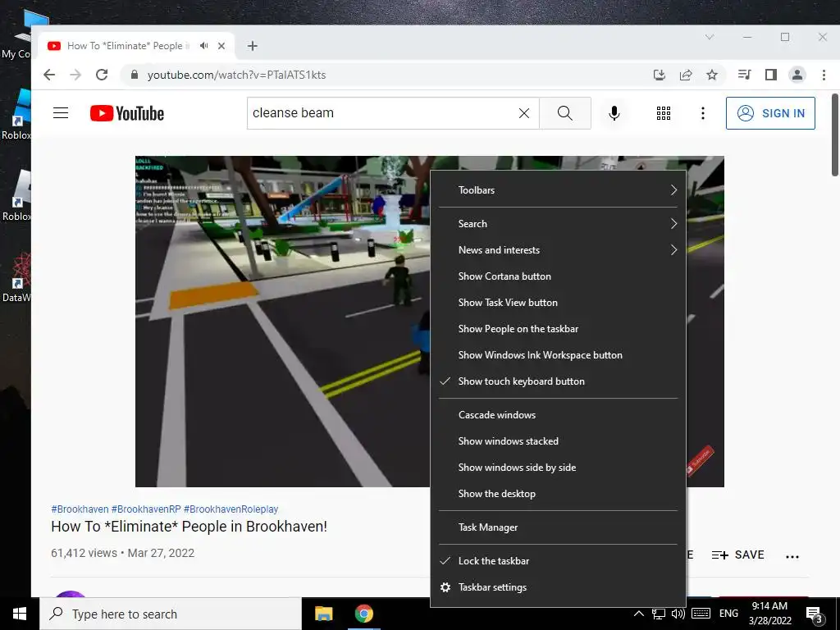Search with voice microphone icon
The height and width of the screenshot is (630, 840).
(x=614, y=113)
